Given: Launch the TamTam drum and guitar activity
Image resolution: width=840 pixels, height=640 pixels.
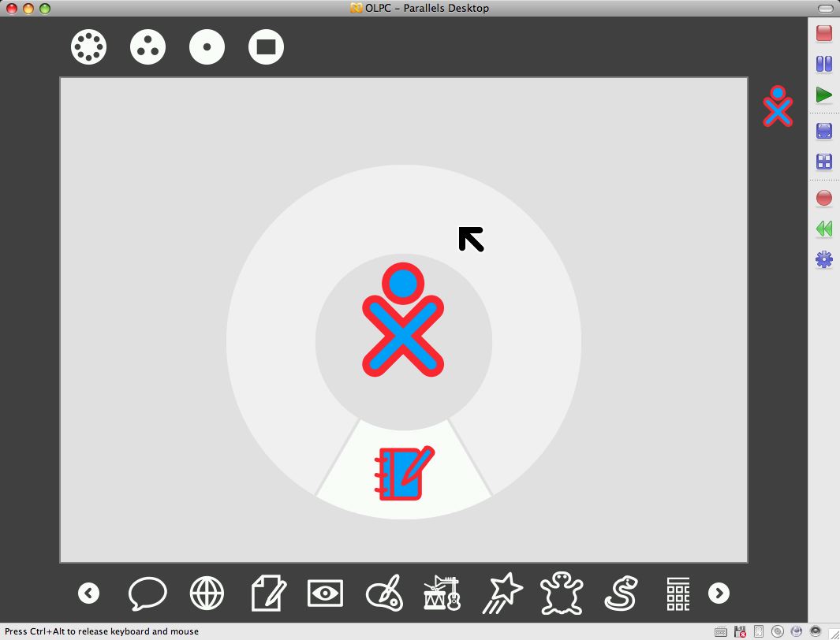Looking at the screenshot, I should 442,593.
